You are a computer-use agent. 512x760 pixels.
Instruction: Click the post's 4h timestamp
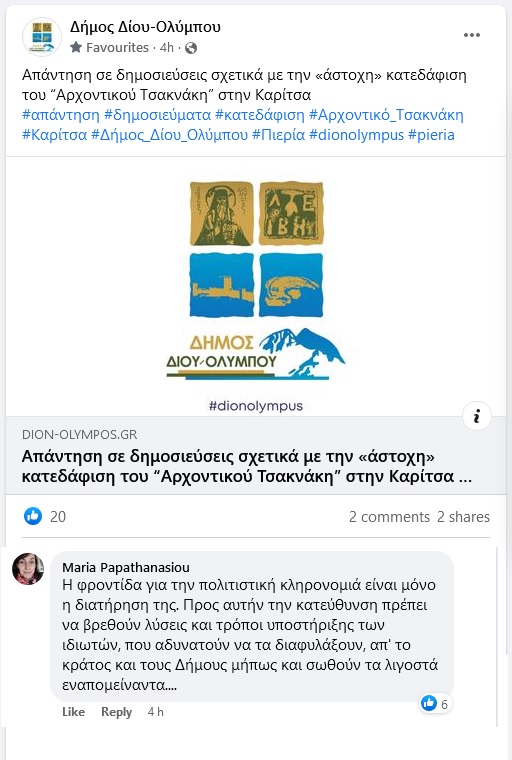tap(166, 48)
